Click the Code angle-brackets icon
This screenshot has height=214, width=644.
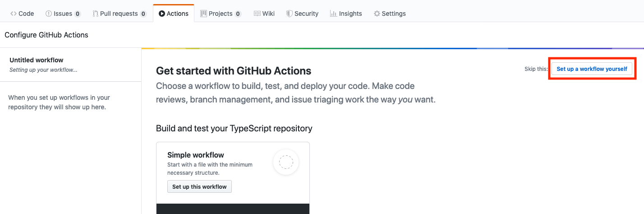[x=14, y=14]
